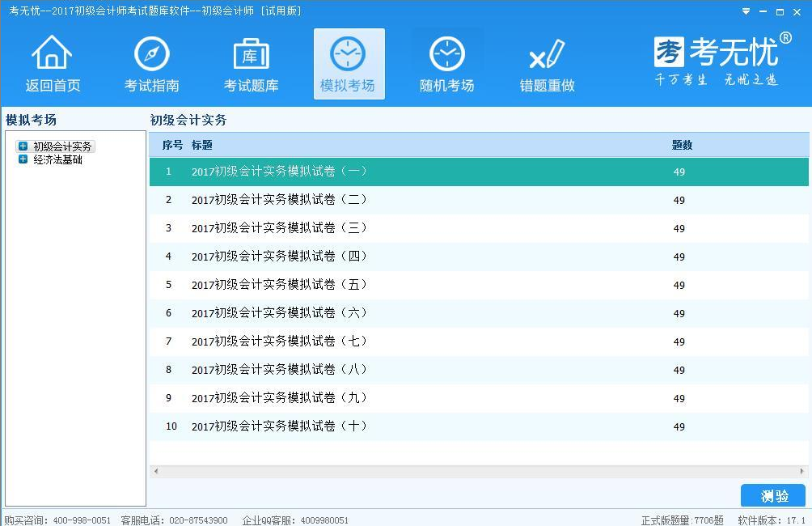This screenshot has height=526, width=812.
Task: Expand the 初级会计实务 tree node
Action: click(x=23, y=146)
